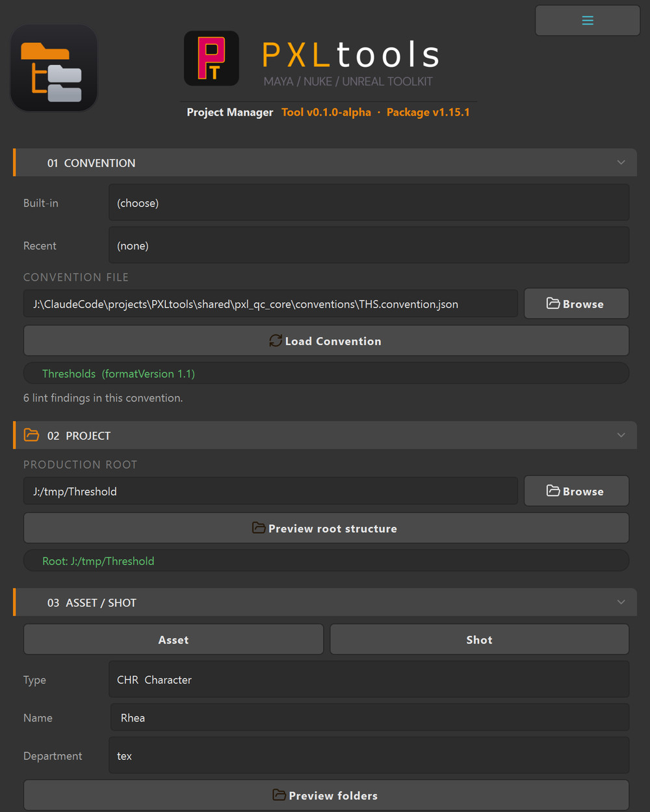Click the PXLtools PT logo icon
This screenshot has width=650, height=812.
pyautogui.click(x=211, y=58)
